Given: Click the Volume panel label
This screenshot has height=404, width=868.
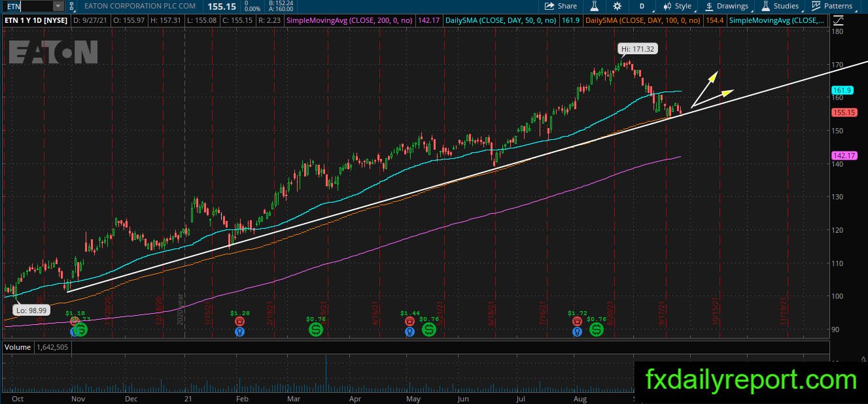Looking at the screenshot, I should [16, 347].
